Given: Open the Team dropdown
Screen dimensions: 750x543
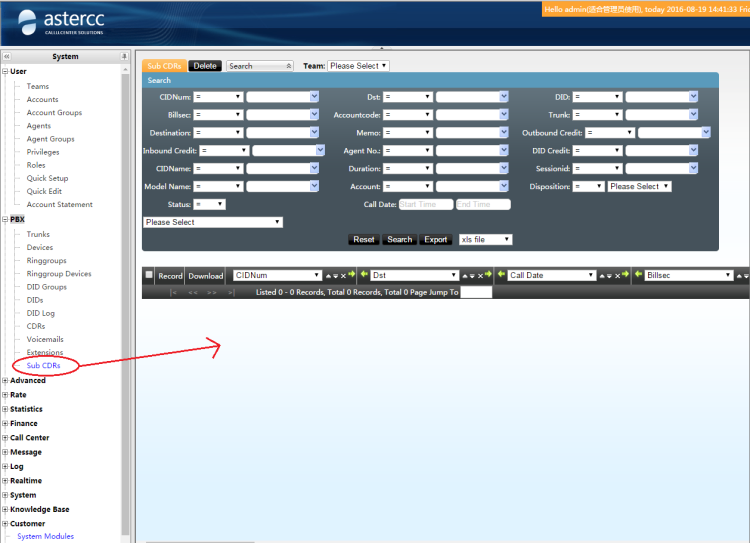Looking at the screenshot, I should 358,66.
